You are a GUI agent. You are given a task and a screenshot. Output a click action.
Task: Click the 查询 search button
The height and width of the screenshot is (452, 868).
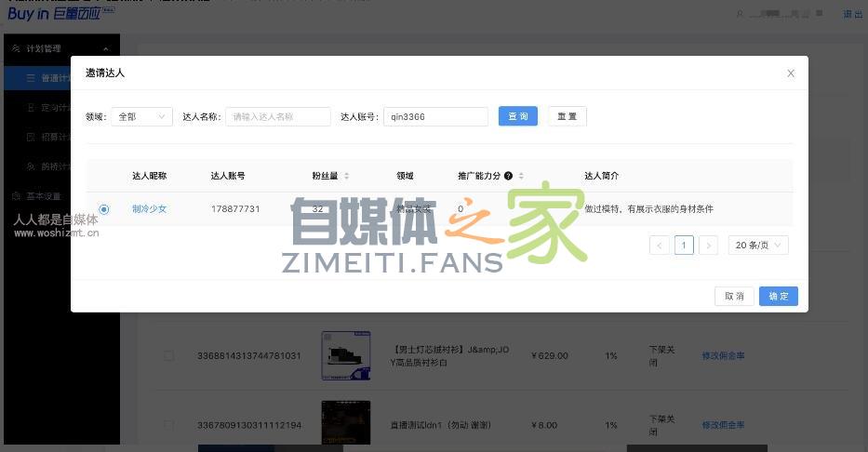click(517, 116)
